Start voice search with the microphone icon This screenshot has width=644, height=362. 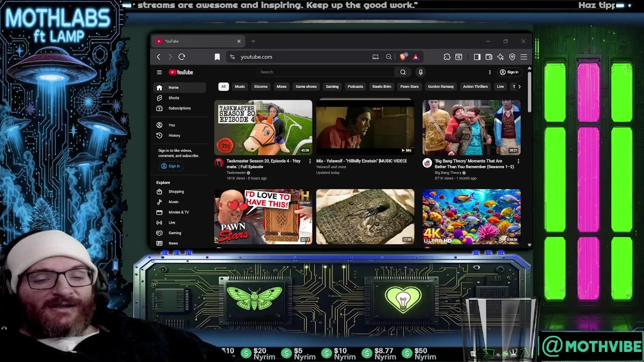(x=421, y=72)
